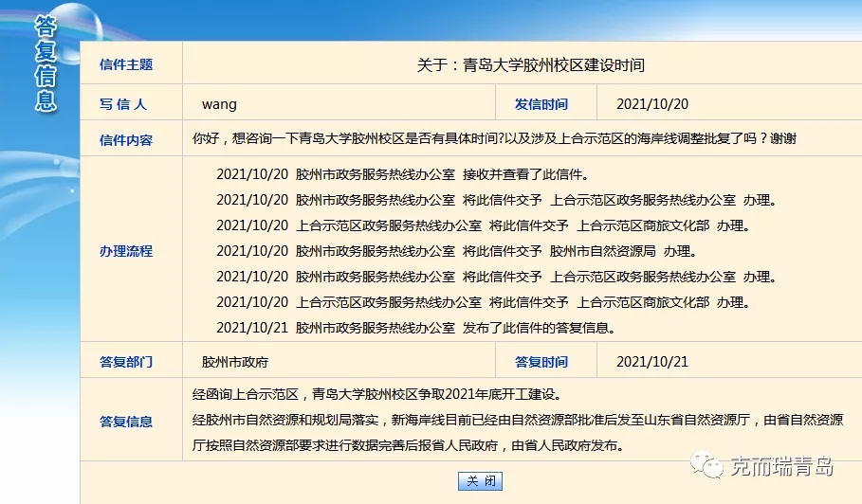The width and height of the screenshot is (862, 504).
Task: Click the 答复时间 label
Action: [x=541, y=362]
